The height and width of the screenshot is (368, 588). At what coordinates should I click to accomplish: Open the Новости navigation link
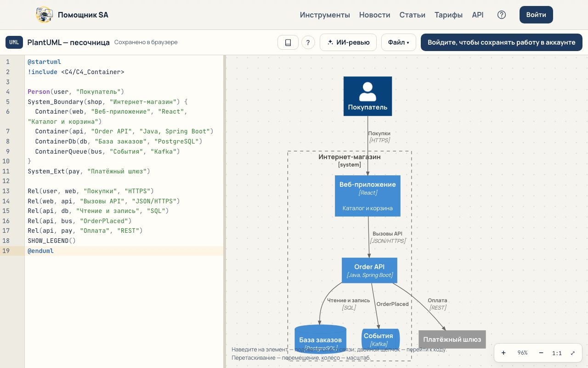point(374,15)
